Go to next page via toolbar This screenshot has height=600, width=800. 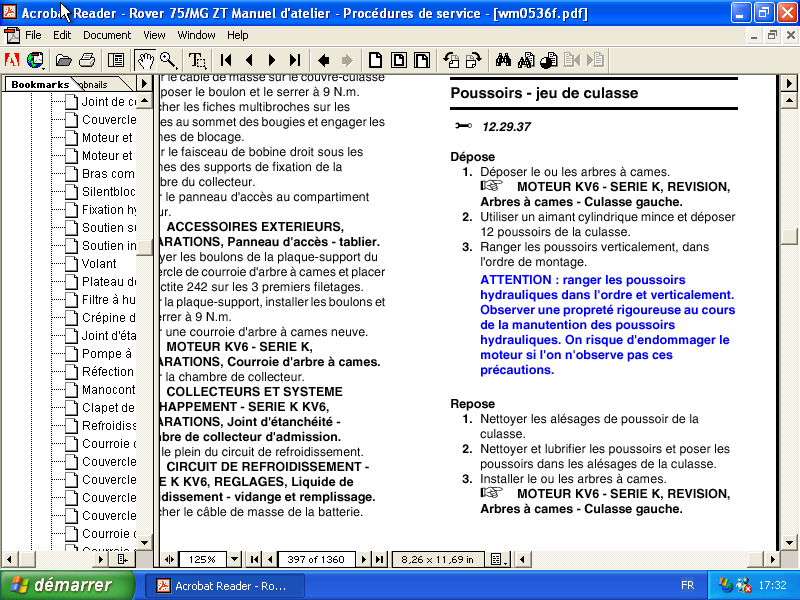coord(271,60)
